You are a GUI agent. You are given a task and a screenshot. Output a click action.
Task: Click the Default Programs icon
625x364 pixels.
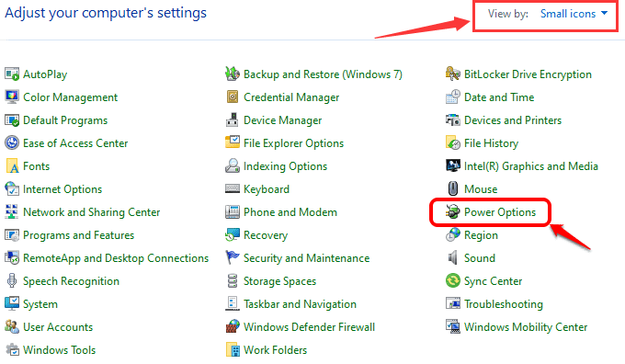coord(12,120)
